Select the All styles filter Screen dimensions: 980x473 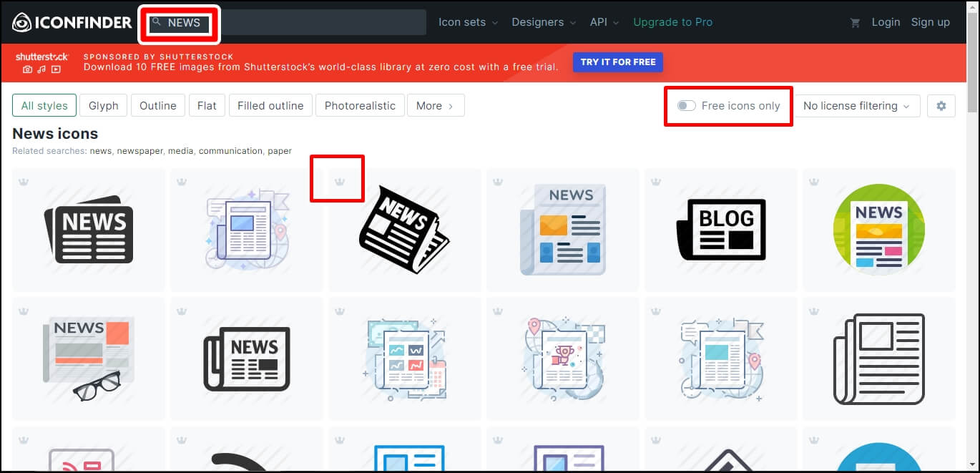pos(44,106)
